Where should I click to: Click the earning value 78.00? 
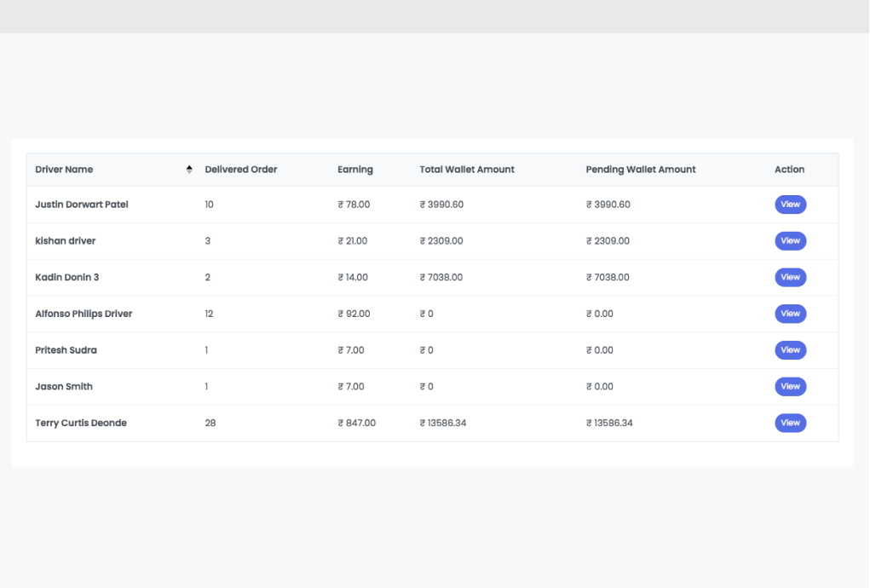click(354, 205)
